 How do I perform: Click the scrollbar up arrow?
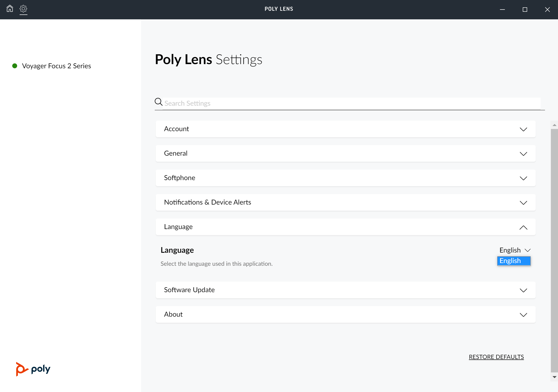tap(554, 125)
